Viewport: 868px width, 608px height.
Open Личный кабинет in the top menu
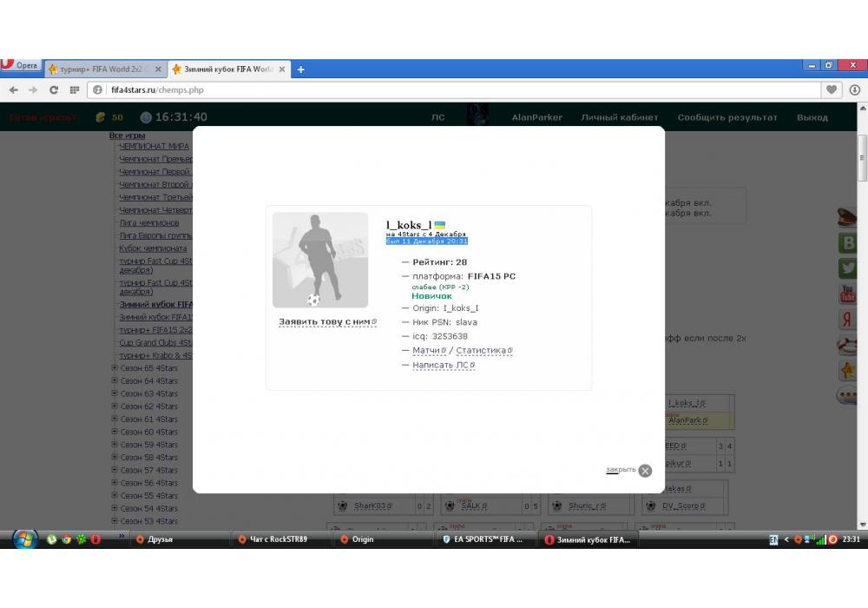619,117
